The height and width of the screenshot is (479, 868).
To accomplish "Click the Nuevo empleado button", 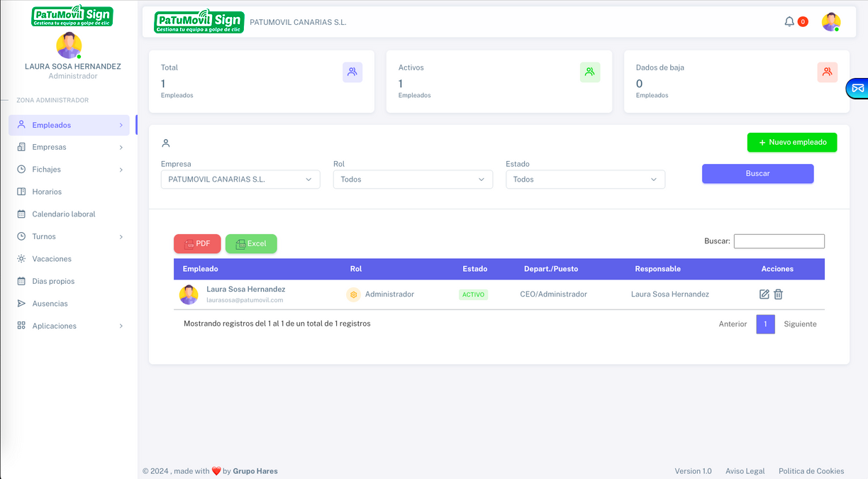I will [791, 143].
